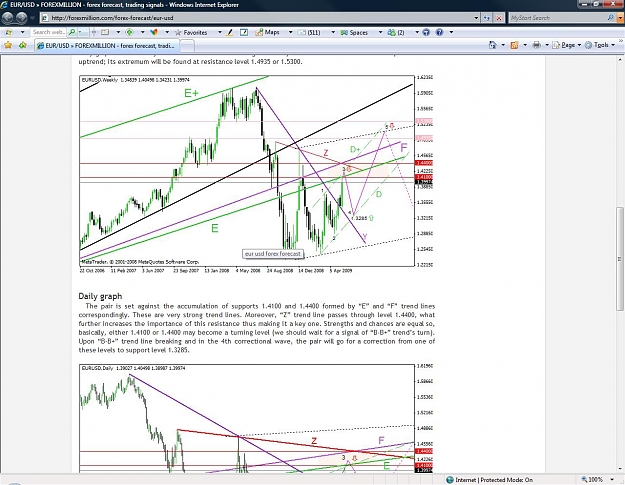The height and width of the screenshot is (485, 625).
Task: Click the Search web text field
Action: tap(47, 32)
